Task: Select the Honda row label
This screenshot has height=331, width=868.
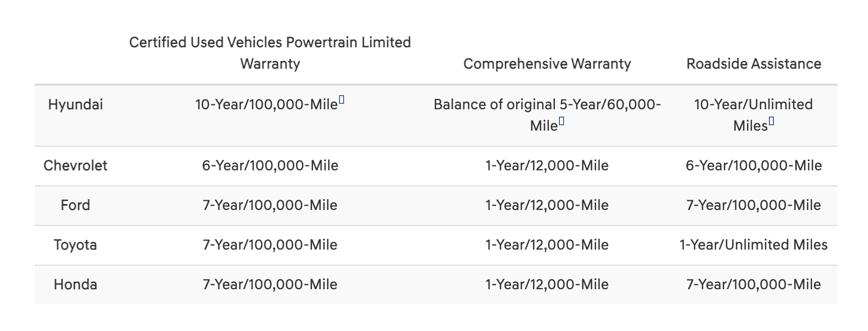Action: 75,284
